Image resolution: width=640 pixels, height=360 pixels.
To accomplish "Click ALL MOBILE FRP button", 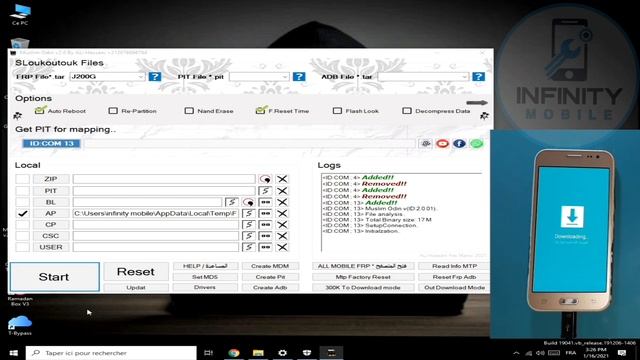I will click(363, 266).
